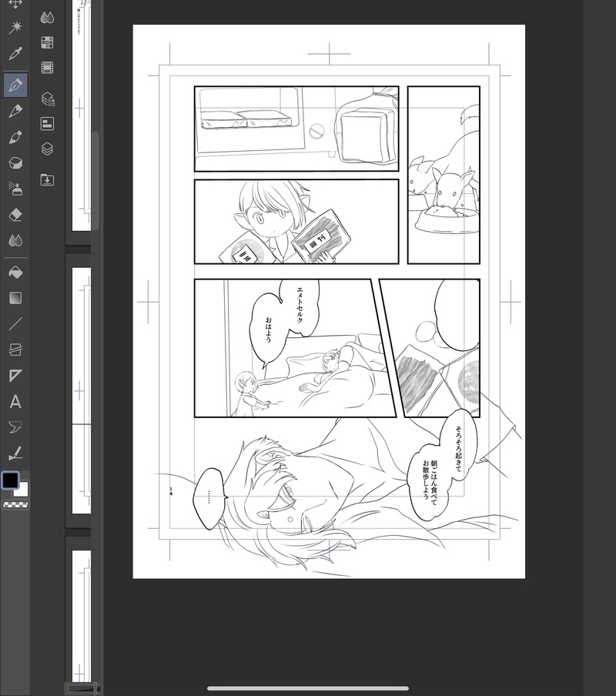The height and width of the screenshot is (696, 616).
Task: Click the エメトセルク balloon text
Action: [x=300, y=306]
